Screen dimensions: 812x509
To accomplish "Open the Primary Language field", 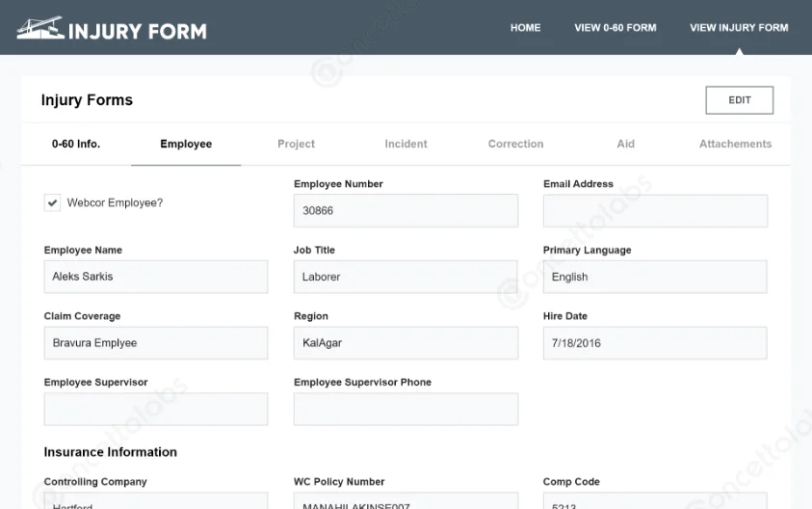I will click(x=655, y=277).
